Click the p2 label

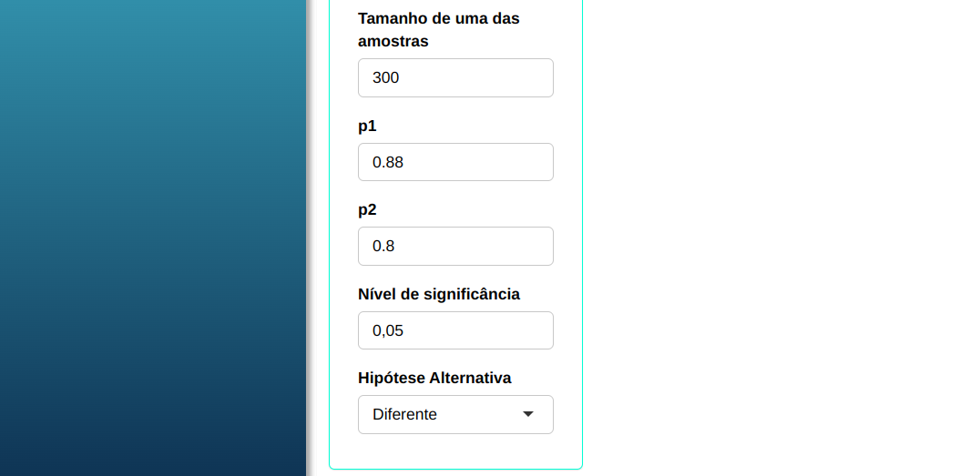(x=367, y=210)
